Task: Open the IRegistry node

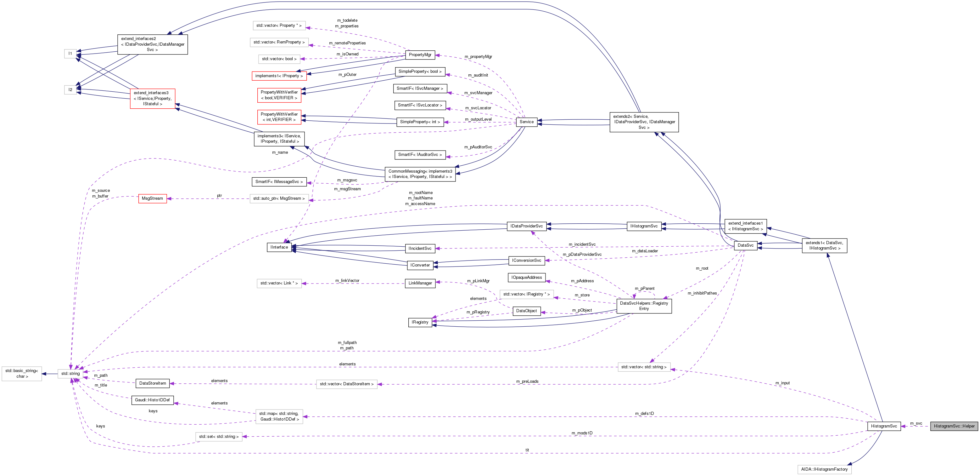Action: (x=420, y=322)
